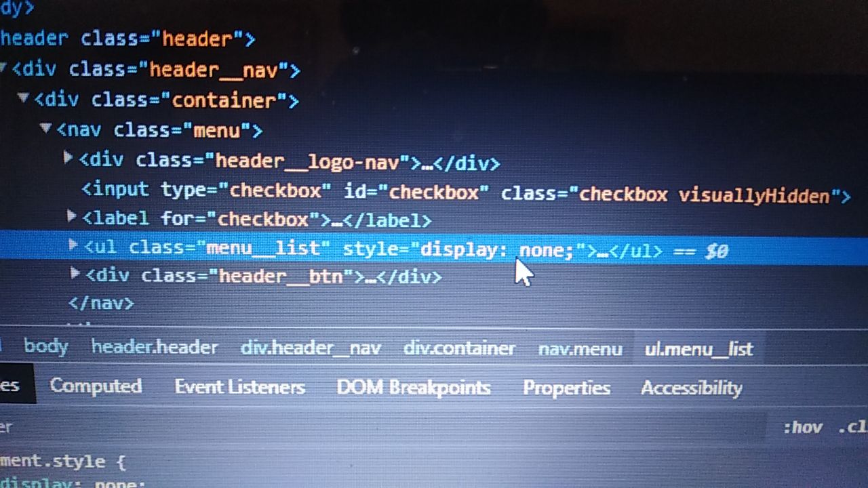
Task: Focus the styles Filter input field
Action: (383, 427)
